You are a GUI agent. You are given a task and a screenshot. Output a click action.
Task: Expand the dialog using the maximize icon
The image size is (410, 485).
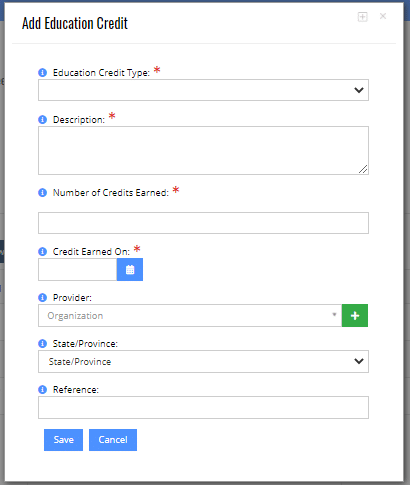(x=363, y=17)
